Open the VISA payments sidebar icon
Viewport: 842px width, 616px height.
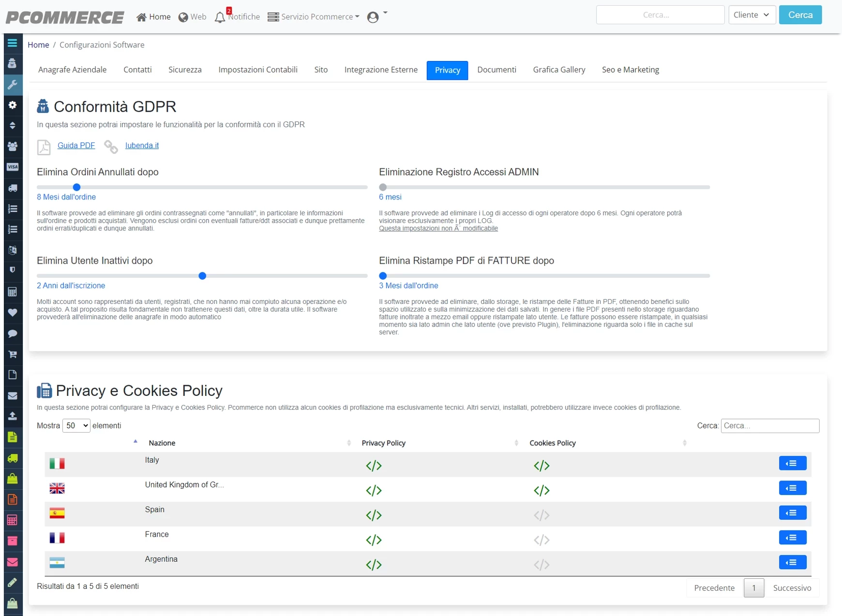click(x=13, y=167)
